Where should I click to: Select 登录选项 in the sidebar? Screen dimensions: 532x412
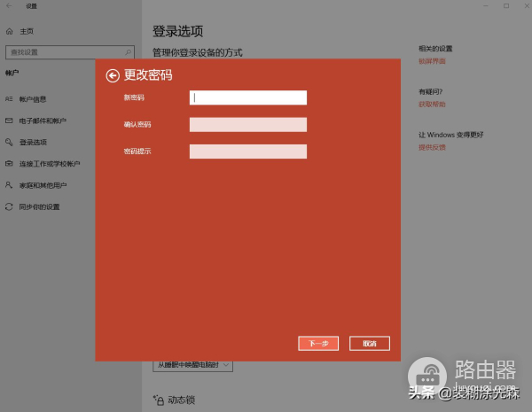click(33, 142)
